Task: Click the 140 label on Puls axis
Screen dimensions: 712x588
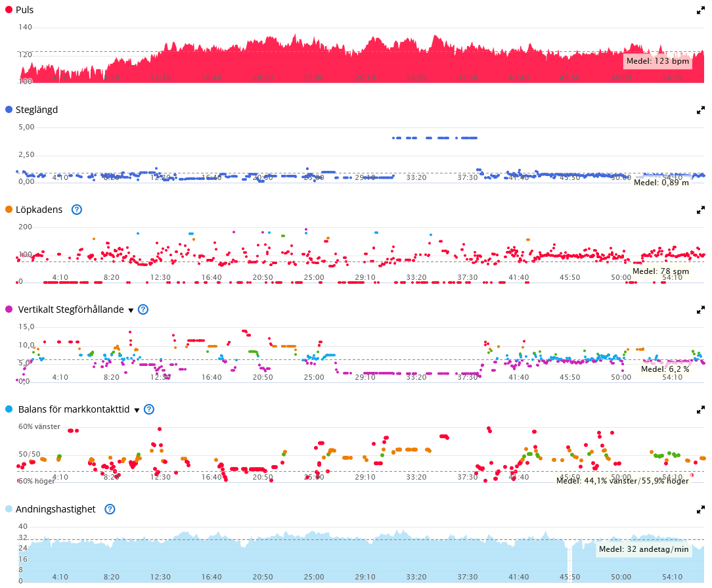Action: click(25, 27)
